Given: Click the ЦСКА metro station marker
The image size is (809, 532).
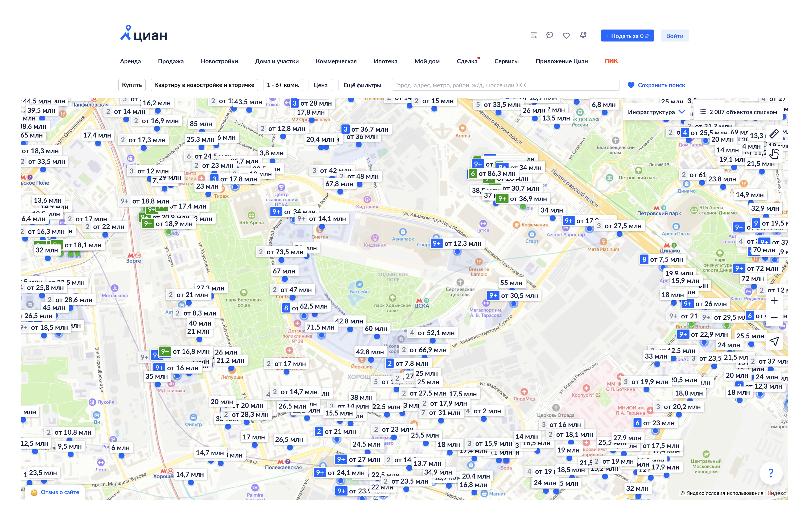Looking at the screenshot, I should tap(422, 300).
